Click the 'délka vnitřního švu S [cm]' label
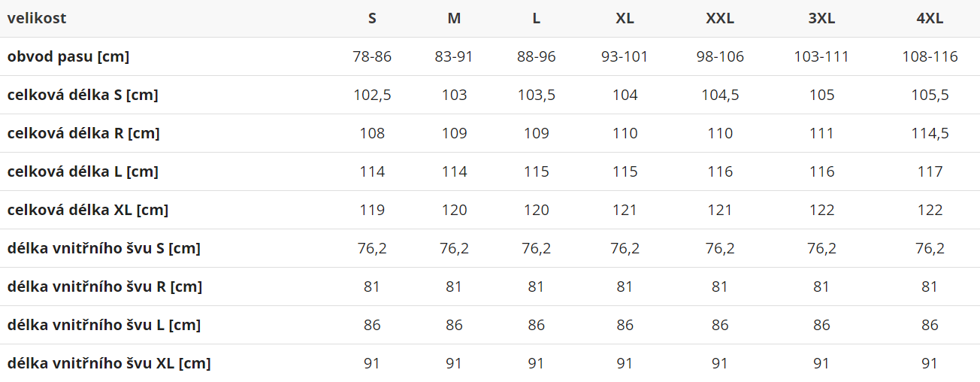 click(104, 248)
